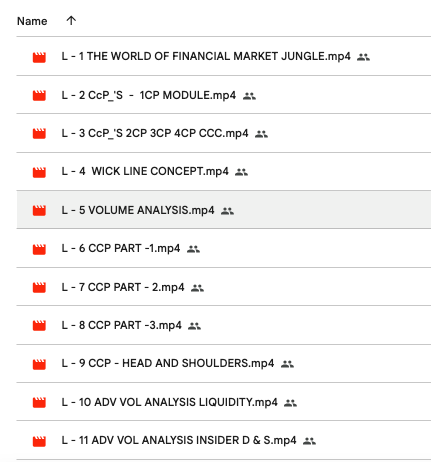Select L - 10 ADV VOL ANALYSIS LIQUIDITY.mp4

[224, 402]
